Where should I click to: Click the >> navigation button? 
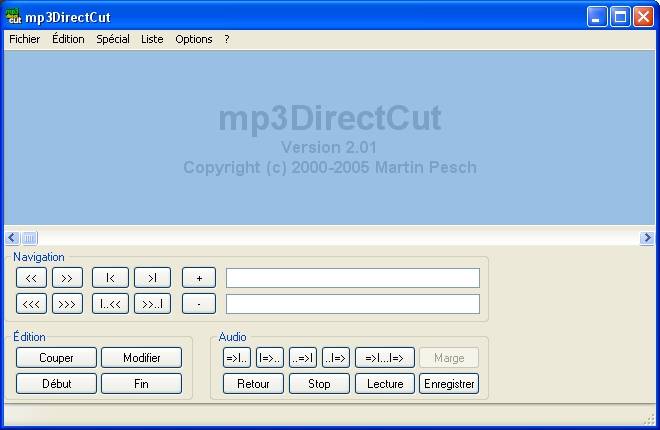(x=67, y=278)
